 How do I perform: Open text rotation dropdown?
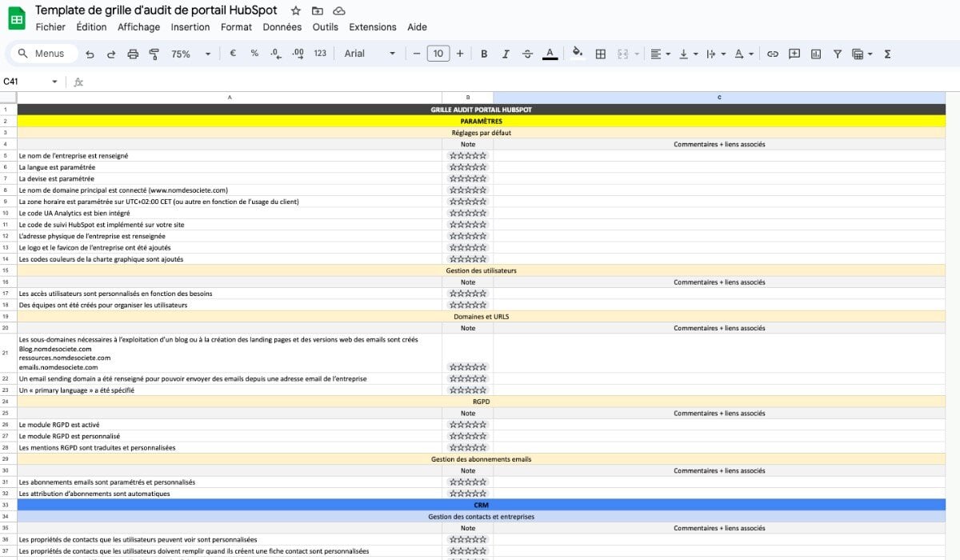point(744,54)
